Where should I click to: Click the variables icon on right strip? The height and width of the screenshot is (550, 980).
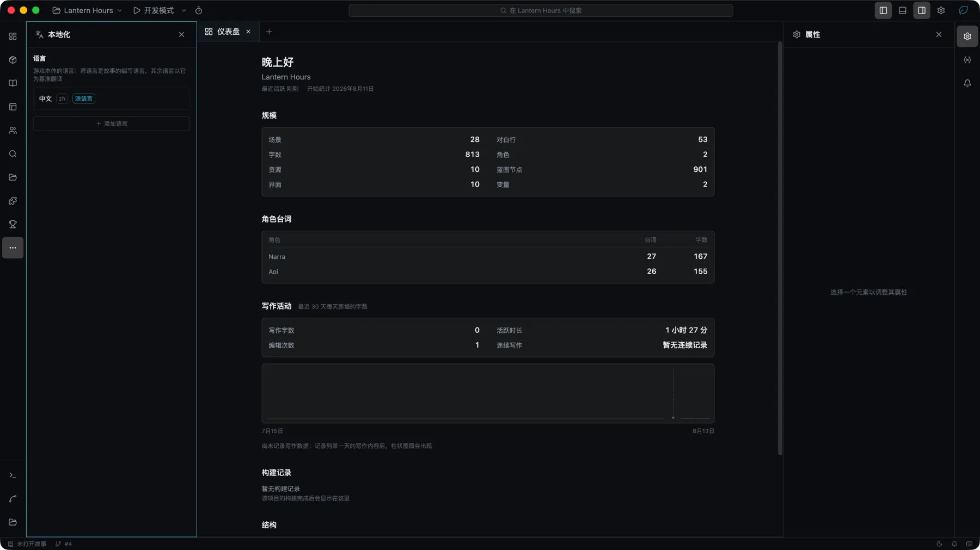967,60
